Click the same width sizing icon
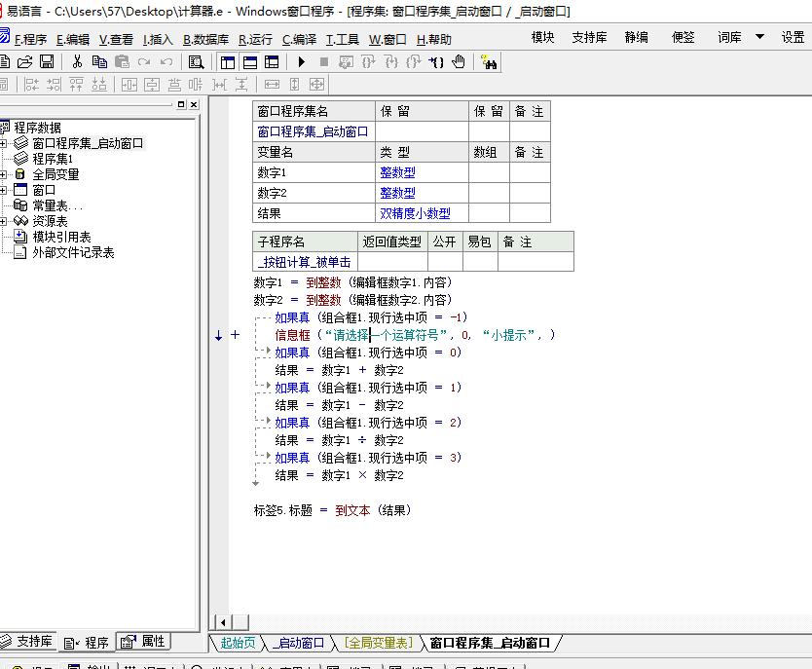812x669 pixels. 272,85
